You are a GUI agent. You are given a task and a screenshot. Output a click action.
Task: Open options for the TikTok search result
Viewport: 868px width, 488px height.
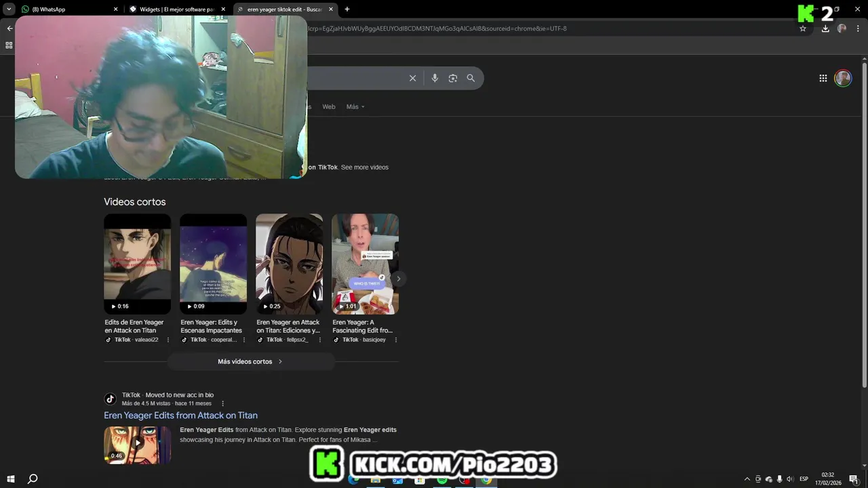222,403
